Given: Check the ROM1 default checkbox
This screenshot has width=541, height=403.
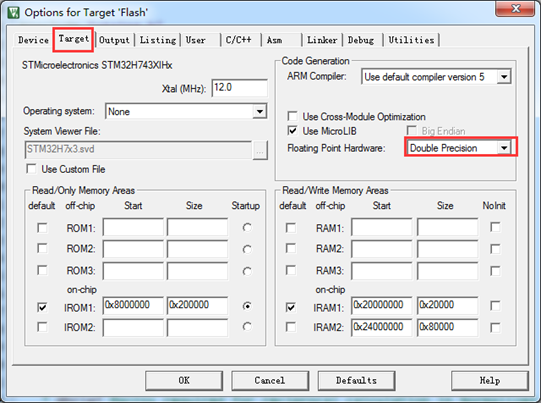Looking at the screenshot, I should [x=42, y=228].
